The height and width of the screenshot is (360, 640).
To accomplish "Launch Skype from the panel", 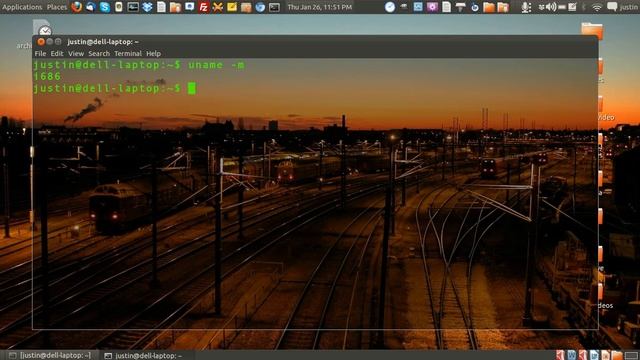I will (105, 7).
